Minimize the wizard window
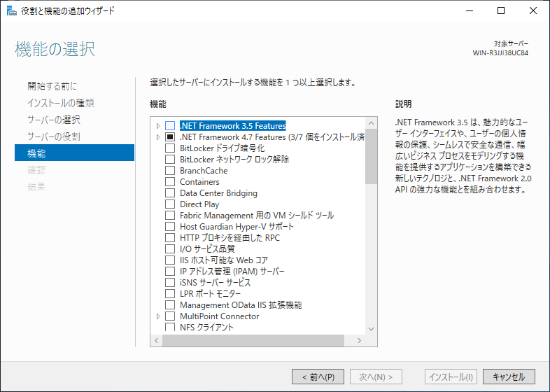550x392 pixels. (470, 10)
